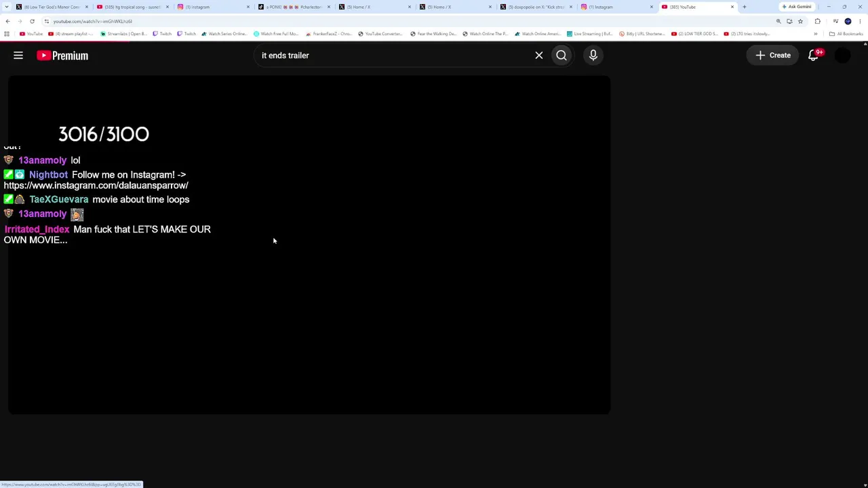Open the Watch Online Ameri... bookmark
Screen dimensions: 868x488
pos(538,34)
